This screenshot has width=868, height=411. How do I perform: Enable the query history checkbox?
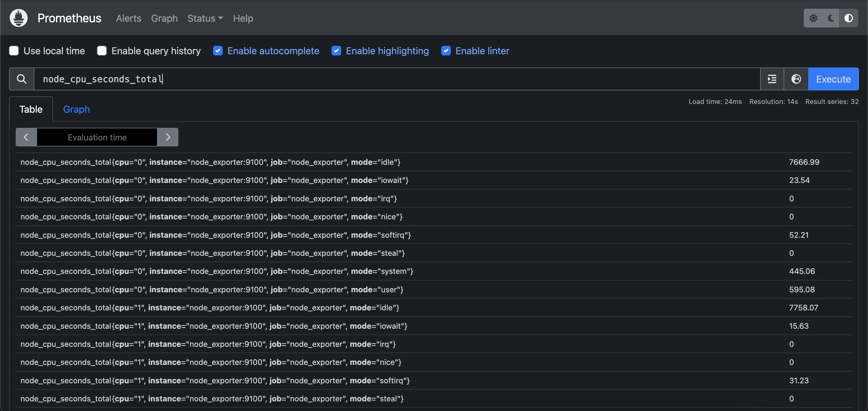pyautogui.click(x=102, y=51)
